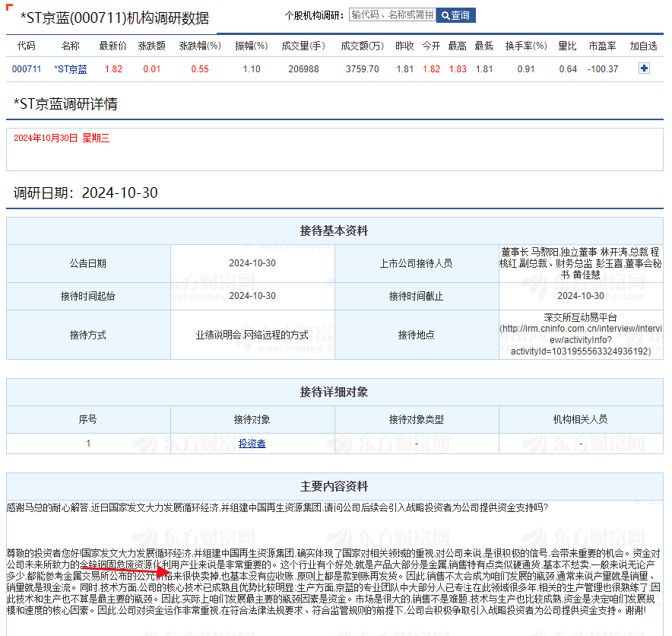672x636 pixels.
Task: Click the 市盈率 column header
Action: (603, 46)
